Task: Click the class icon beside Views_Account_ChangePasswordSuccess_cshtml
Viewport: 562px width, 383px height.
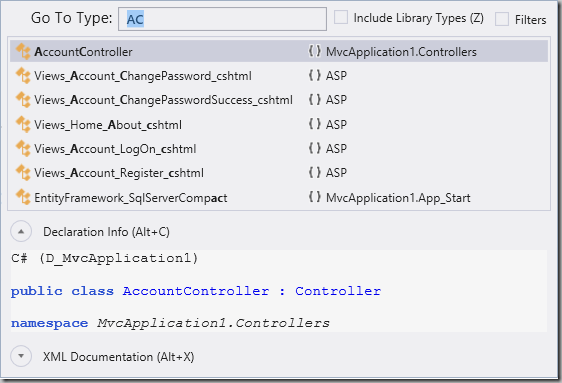Action: coord(23,100)
